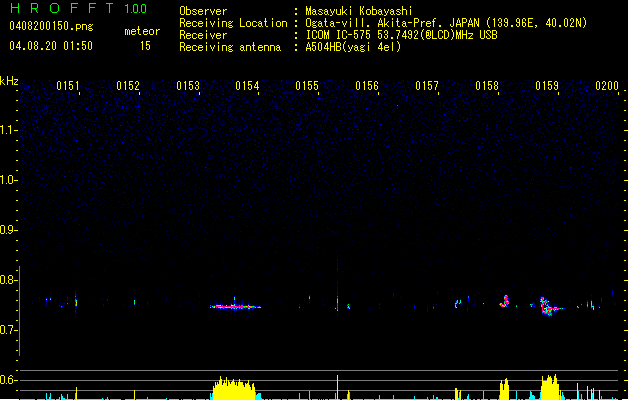Click the HROFFT 1.0.0 title text
Screen dimensions: 629x400
tap(78, 8)
